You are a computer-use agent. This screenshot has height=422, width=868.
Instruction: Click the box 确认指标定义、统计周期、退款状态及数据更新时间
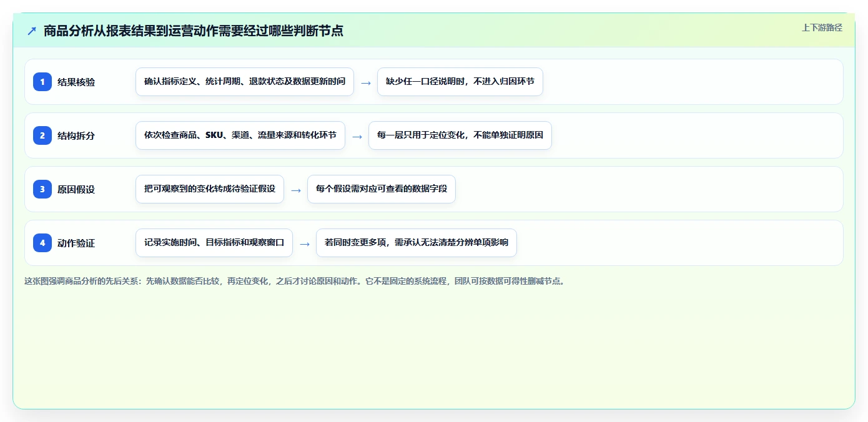click(245, 82)
